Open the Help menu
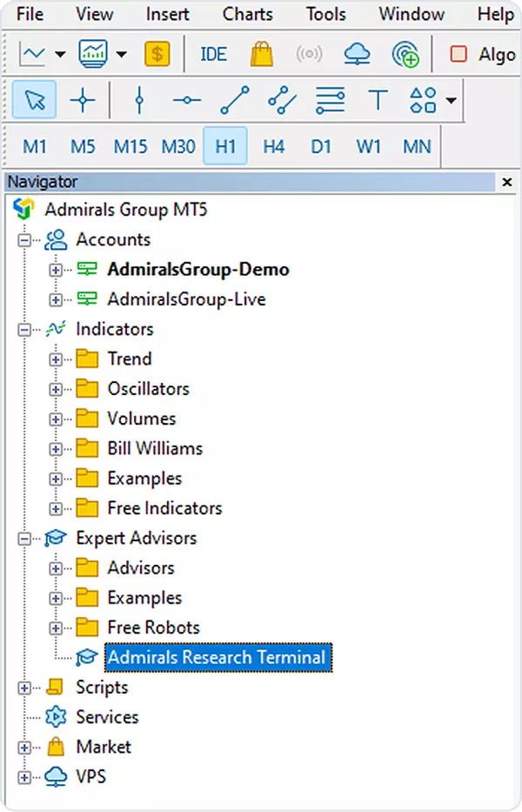 (x=496, y=14)
